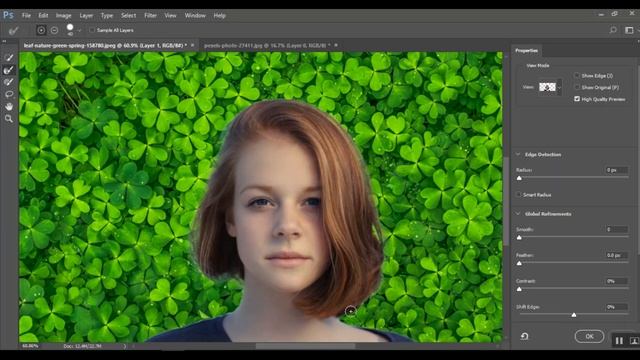
Task: Enable Show Edge (J) checkbox
Action: (577, 76)
